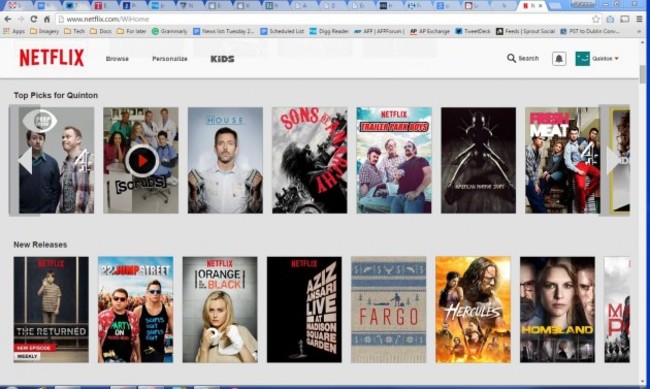Image resolution: width=650 pixels, height=389 pixels.
Task: Open the Scheduled List bookmark
Action: [x=282, y=31]
